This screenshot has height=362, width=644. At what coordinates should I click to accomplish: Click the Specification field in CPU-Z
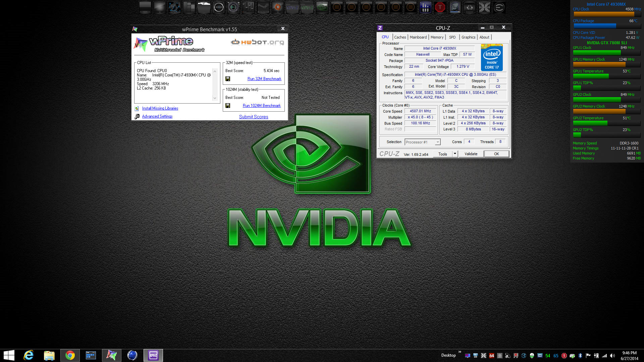[455, 74]
